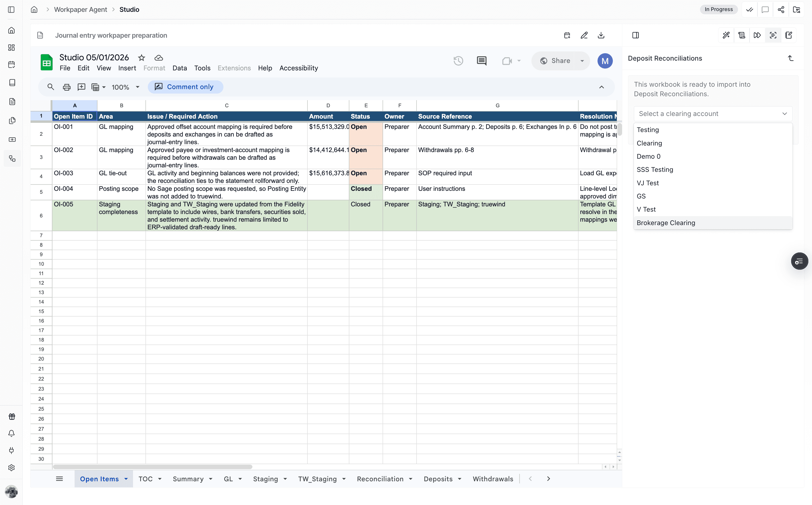Click the horizontal scrollbar of the sheet

pyautogui.click(x=152, y=467)
